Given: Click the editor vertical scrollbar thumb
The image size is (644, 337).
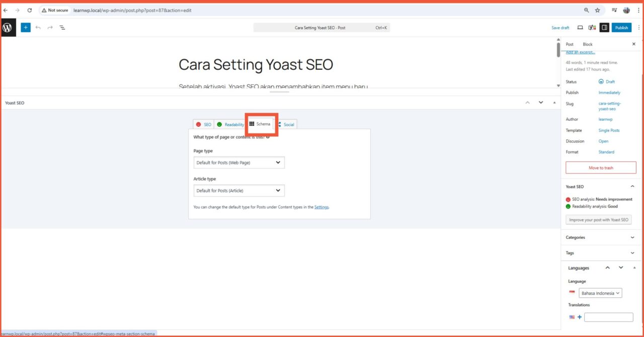Looking at the screenshot, I should 558,50.
